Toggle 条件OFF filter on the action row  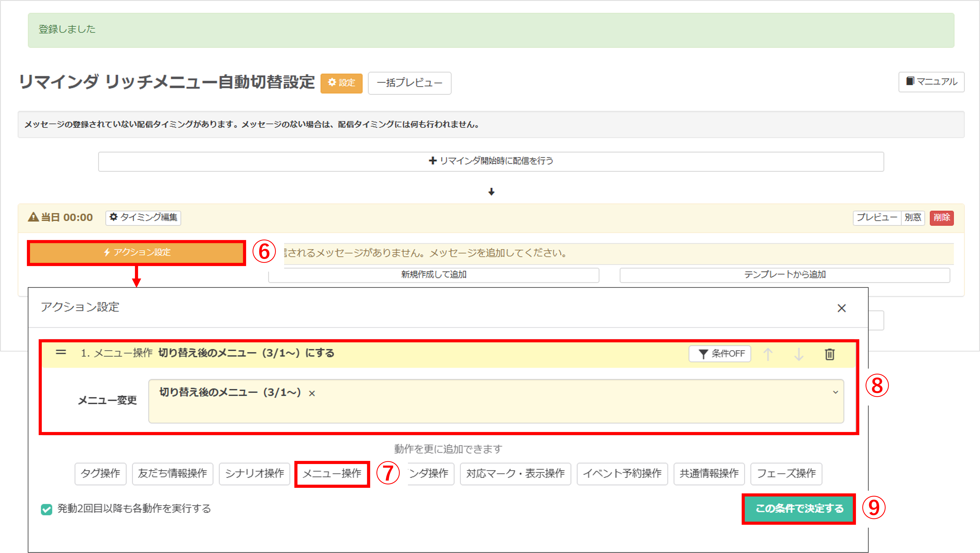(x=719, y=353)
